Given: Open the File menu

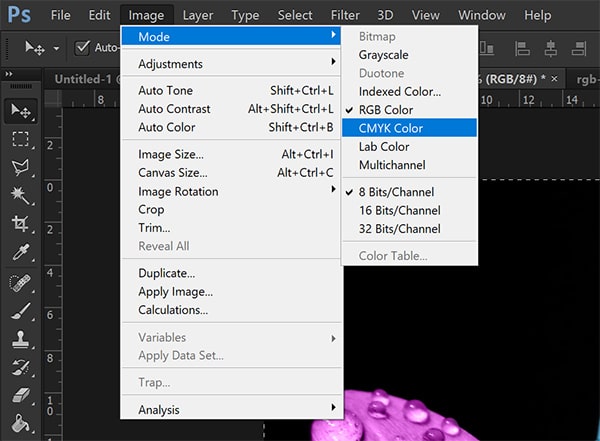Looking at the screenshot, I should 60,15.
